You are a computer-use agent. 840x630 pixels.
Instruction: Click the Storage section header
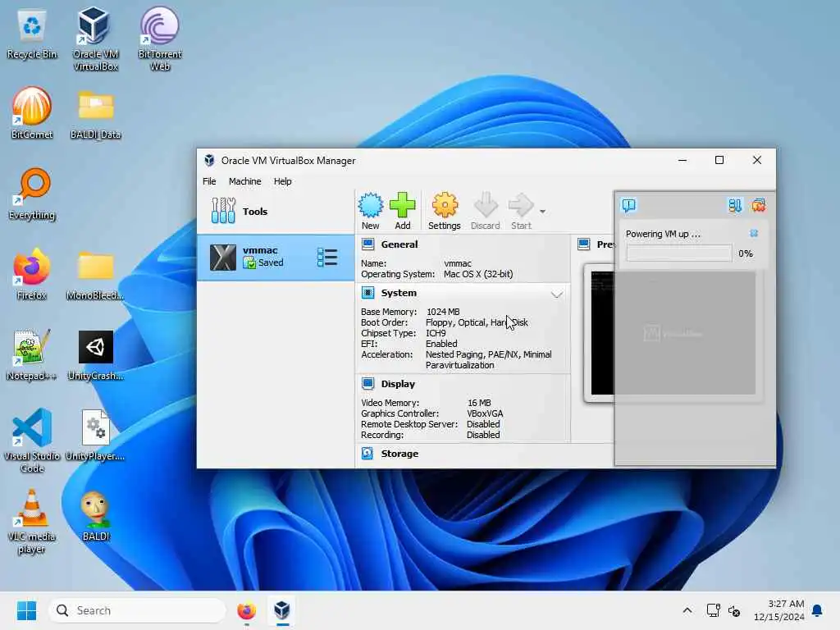click(x=399, y=454)
